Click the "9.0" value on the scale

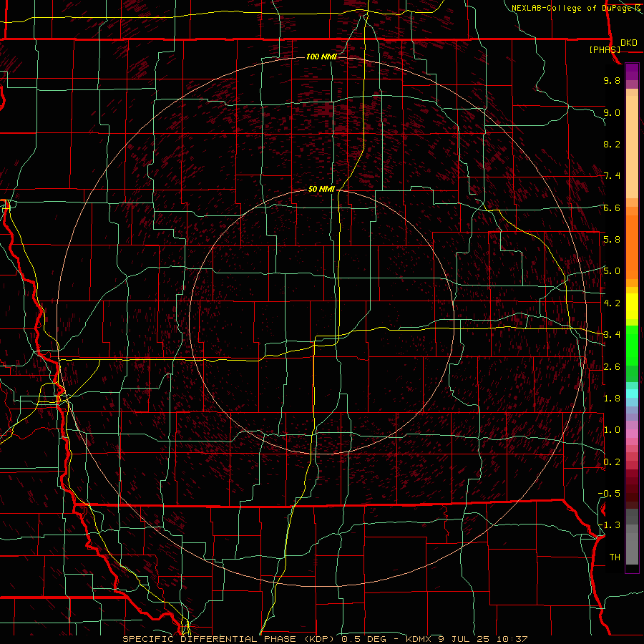click(612, 112)
